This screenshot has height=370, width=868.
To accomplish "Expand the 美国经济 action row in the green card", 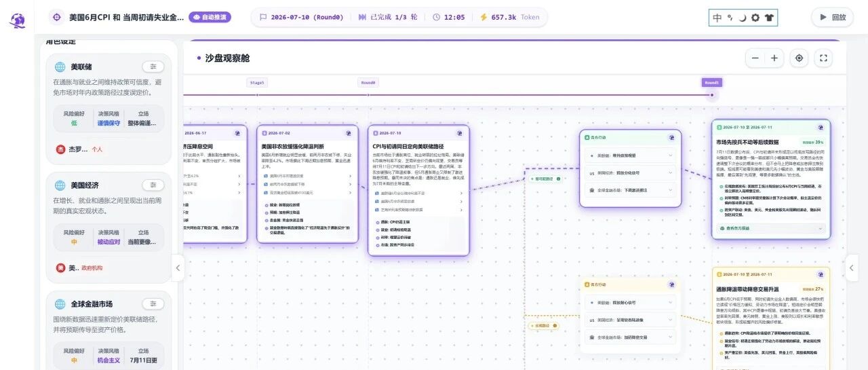I will [631, 173].
